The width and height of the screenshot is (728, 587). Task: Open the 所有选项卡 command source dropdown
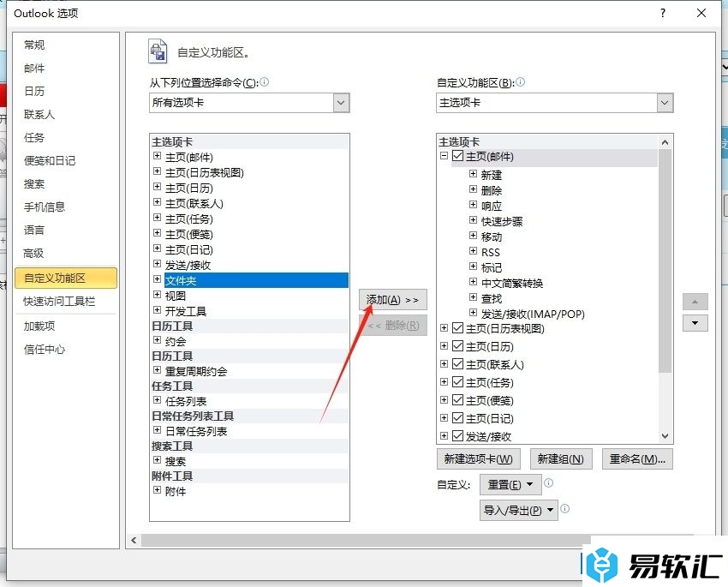click(x=341, y=103)
